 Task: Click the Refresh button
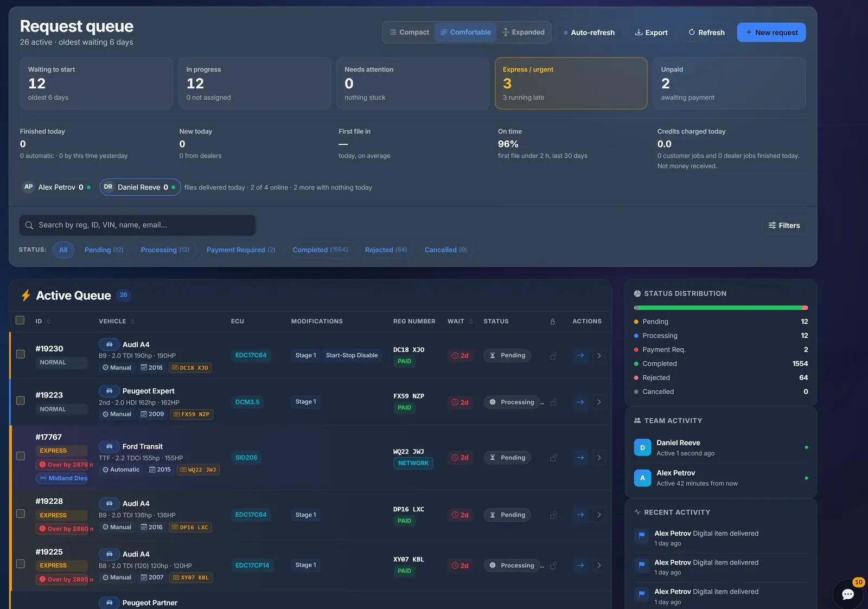(x=707, y=33)
